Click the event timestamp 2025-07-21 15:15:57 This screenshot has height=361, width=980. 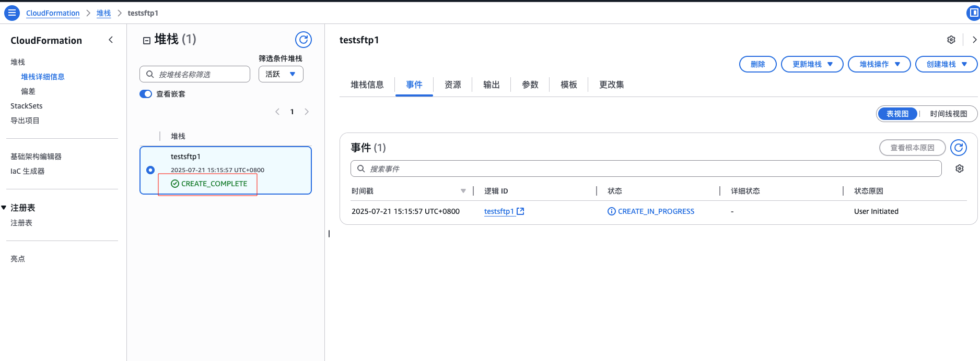coord(405,211)
